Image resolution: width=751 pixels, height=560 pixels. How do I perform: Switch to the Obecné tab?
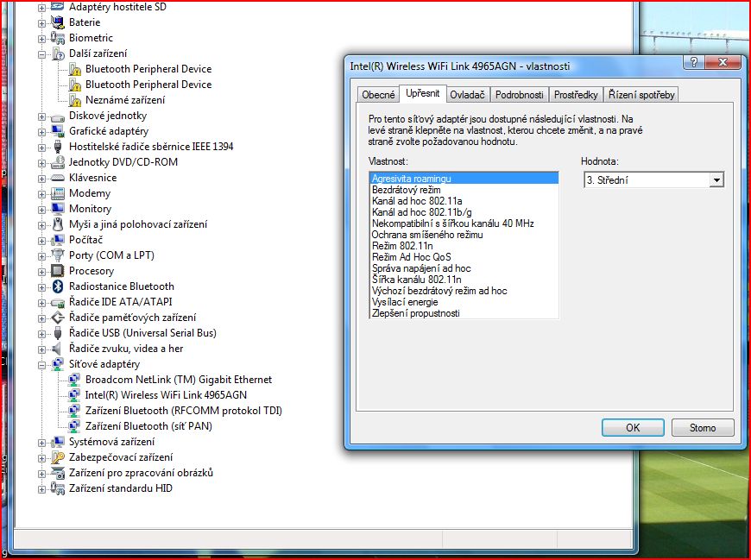[x=378, y=95]
